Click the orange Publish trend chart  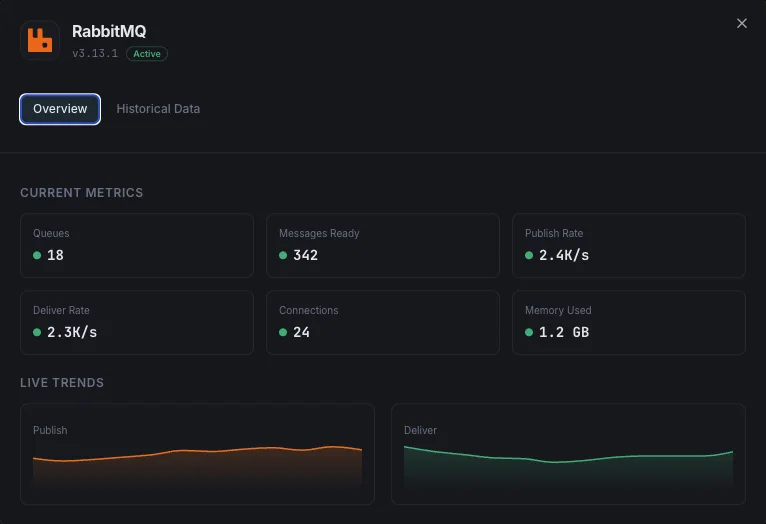[197, 465]
